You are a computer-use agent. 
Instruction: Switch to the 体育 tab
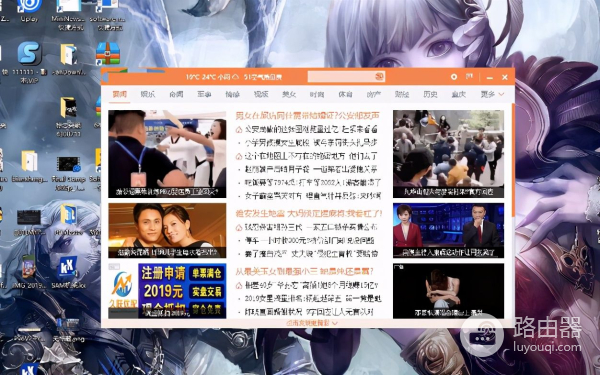click(x=345, y=94)
